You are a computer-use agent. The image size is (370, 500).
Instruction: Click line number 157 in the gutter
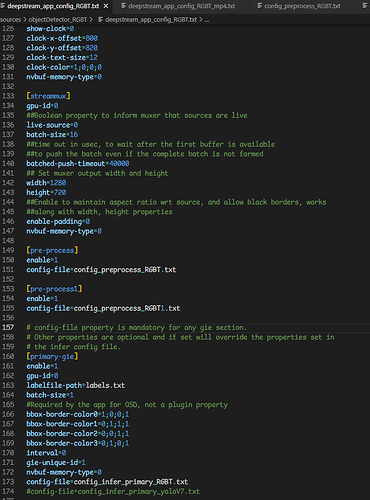(8, 327)
